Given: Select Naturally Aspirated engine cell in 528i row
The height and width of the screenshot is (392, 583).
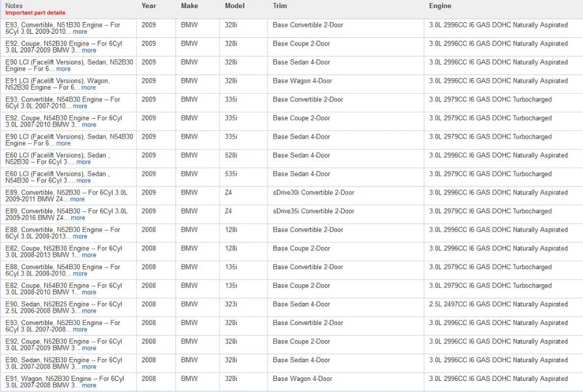Looking at the screenshot, I should [498, 156].
